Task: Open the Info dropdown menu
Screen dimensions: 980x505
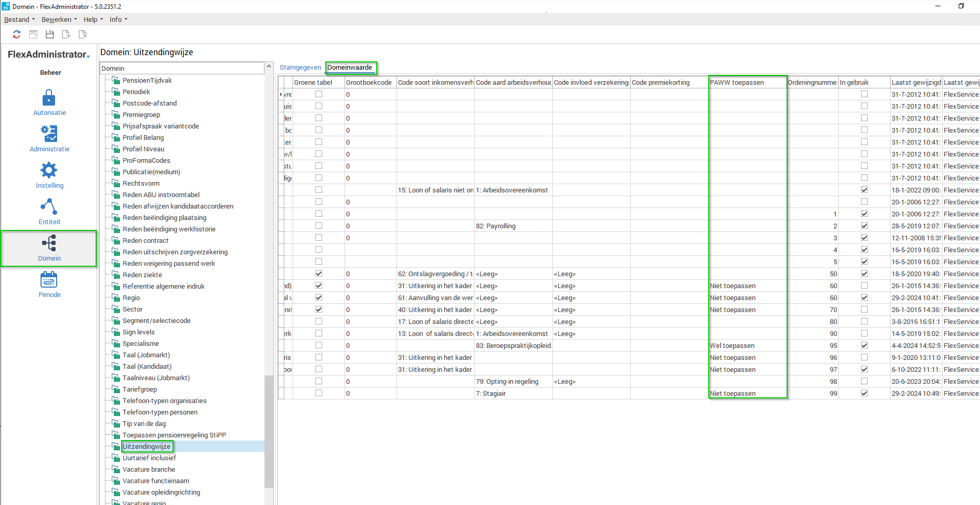Action: pos(118,19)
